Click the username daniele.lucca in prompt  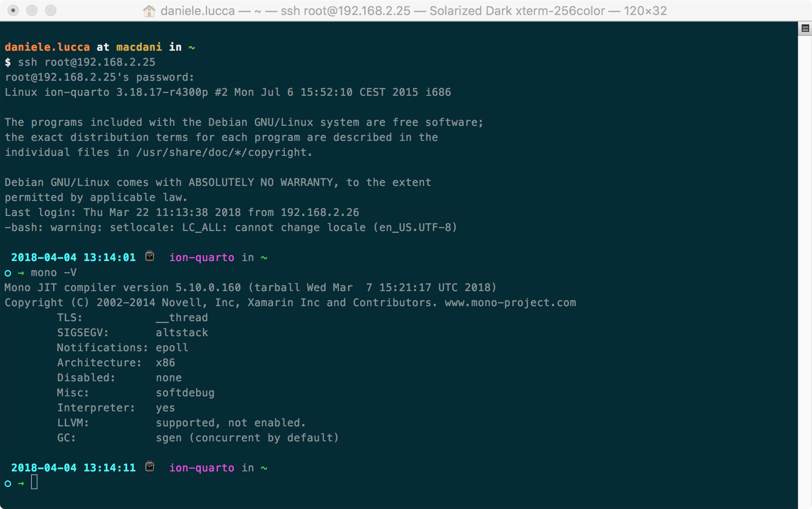47,47
